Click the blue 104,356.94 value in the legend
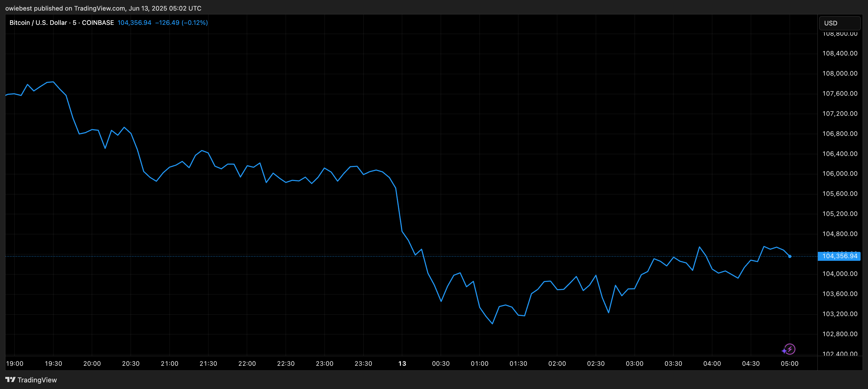This screenshot has height=389, width=868. coord(134,22)
